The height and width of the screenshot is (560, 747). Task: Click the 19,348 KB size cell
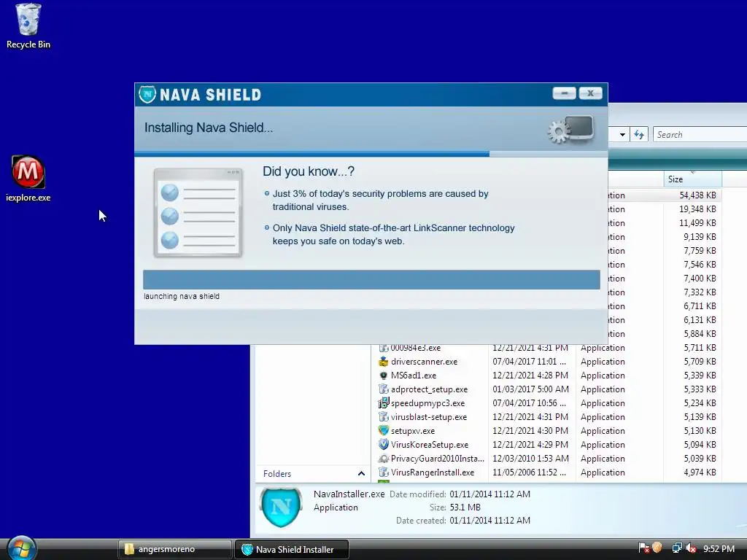(x=697, y=209)
